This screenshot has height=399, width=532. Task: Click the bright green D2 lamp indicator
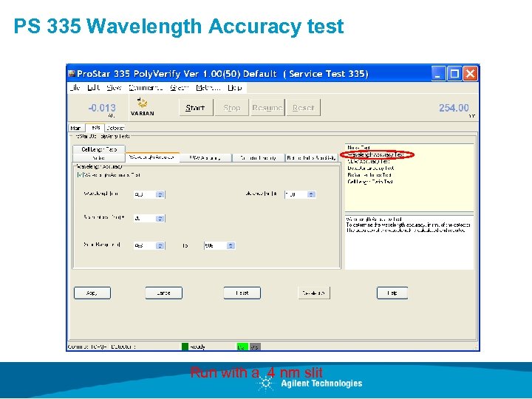pos(242,347)
